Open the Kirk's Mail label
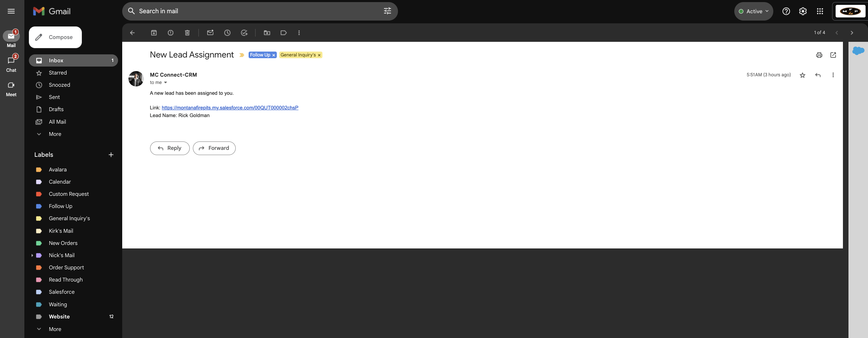The height and width of the screenshot is (338, 868). (73, 231)
